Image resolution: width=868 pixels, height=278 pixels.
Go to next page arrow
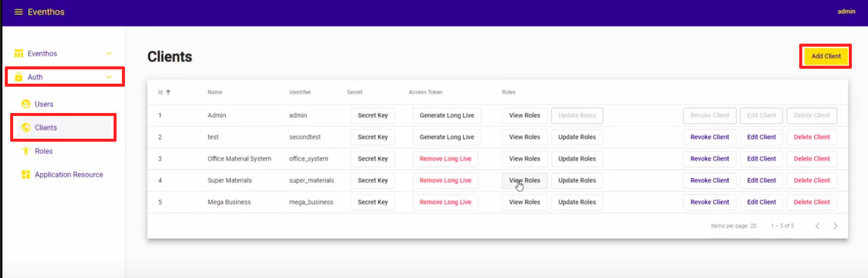pos(835,226)
